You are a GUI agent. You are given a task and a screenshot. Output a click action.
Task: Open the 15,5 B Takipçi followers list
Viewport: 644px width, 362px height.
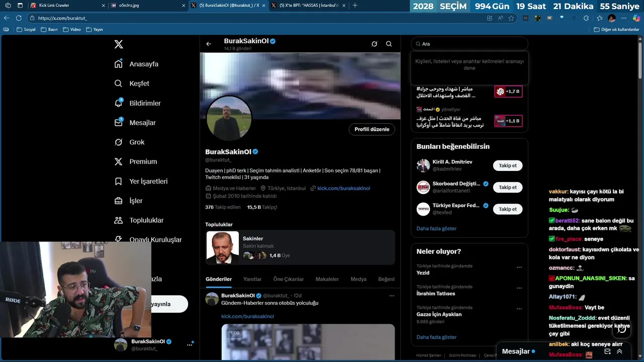(262, 207)
